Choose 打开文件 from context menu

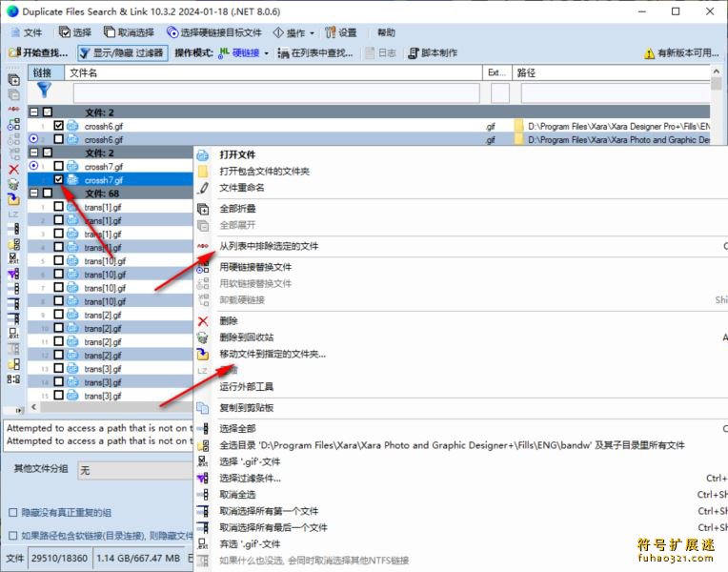click(x=237, y=155)
